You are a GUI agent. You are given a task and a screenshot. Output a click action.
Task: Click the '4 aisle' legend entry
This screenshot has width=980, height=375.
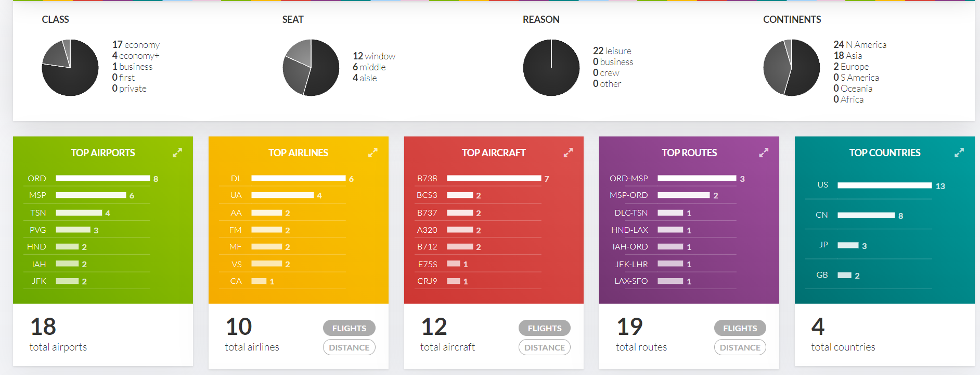pos(365,78)
